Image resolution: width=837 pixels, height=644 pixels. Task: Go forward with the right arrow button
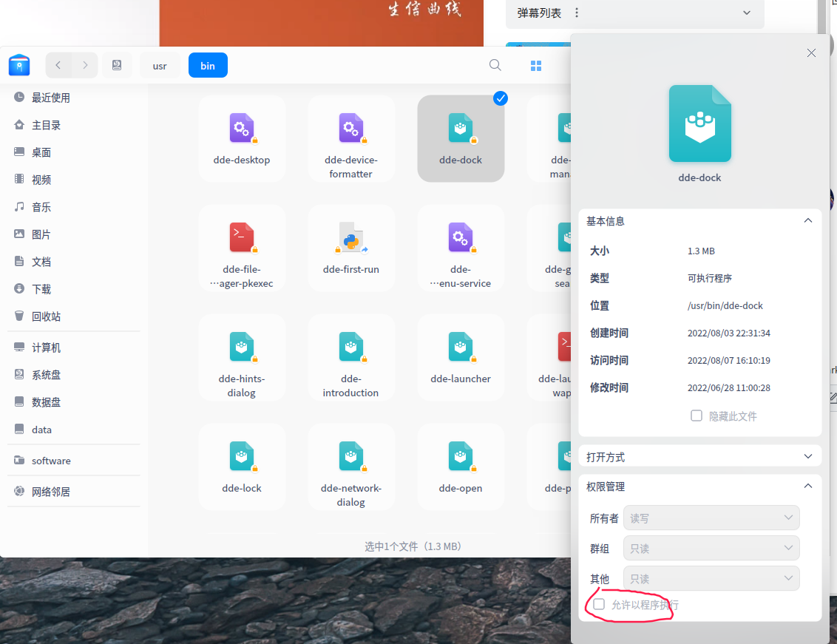[85, 65]
